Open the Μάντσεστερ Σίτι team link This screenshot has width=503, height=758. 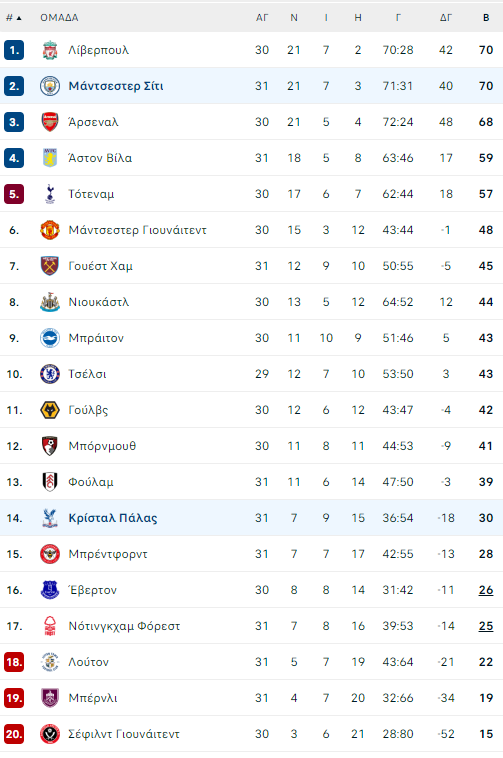[116, 86]
